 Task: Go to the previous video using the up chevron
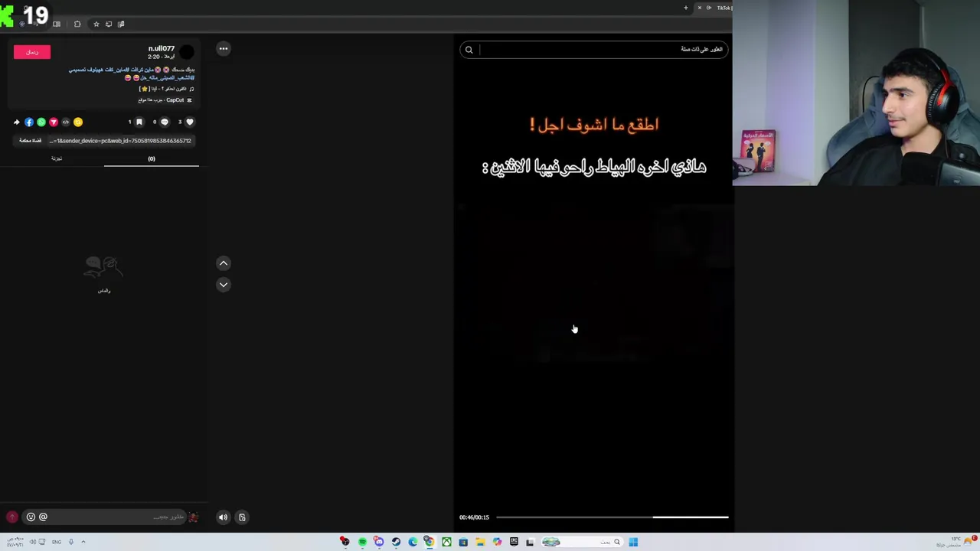pyautogui.click(x=224, y=263)
